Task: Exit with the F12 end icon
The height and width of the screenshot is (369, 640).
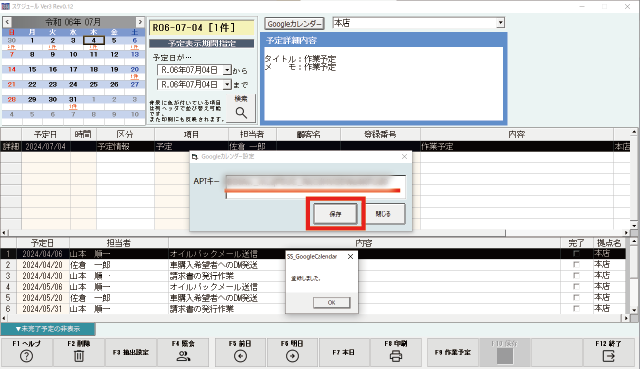Action: (609, 351)
